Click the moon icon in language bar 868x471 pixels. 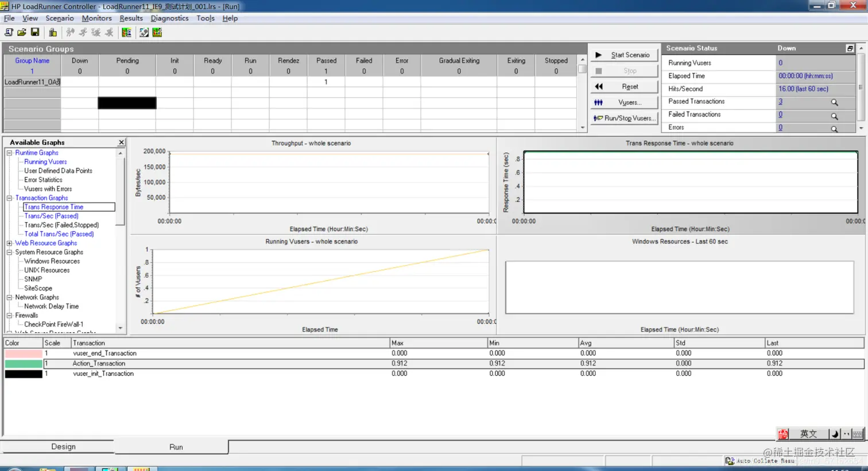tap(835, 434)
